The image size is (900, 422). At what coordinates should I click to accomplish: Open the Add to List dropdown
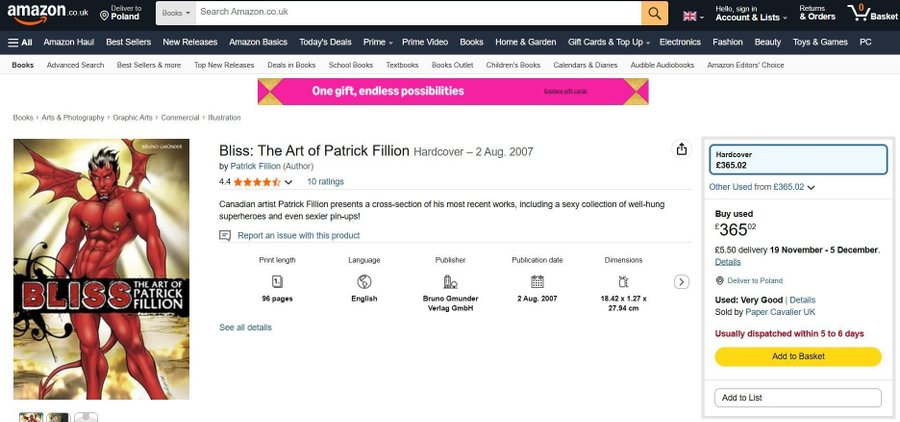click(798, 398)
